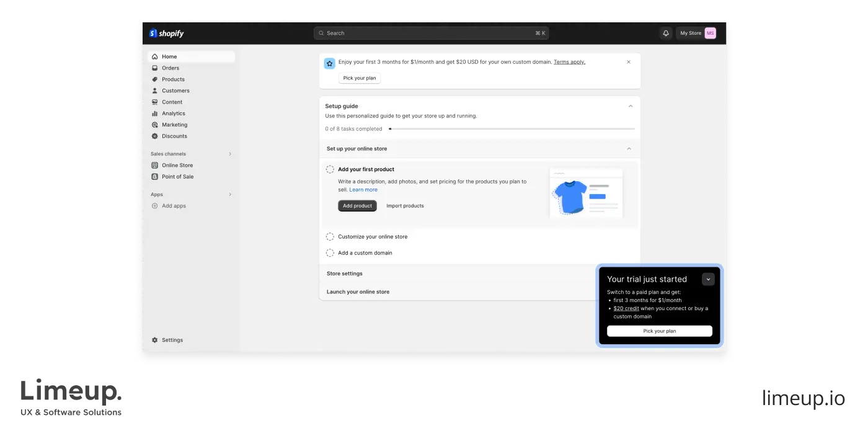The image size is (868, 428).
Task: Open the trial card dropdown chevron
Action: click(708, 279)
